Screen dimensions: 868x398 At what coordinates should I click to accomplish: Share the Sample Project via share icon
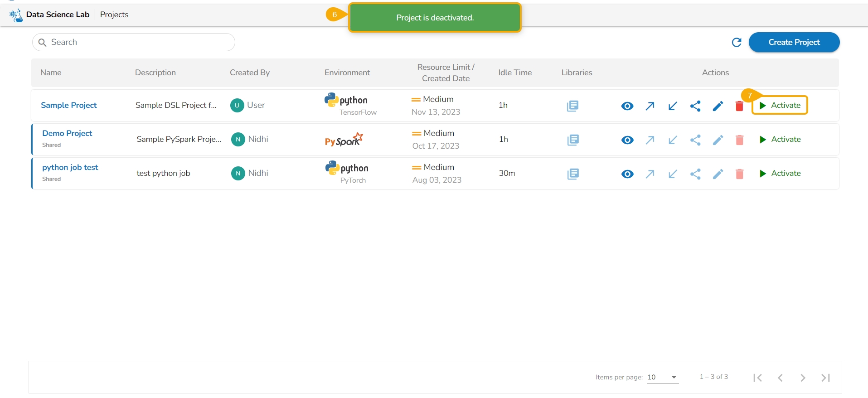pyautogui.click(x=695, y=106)
